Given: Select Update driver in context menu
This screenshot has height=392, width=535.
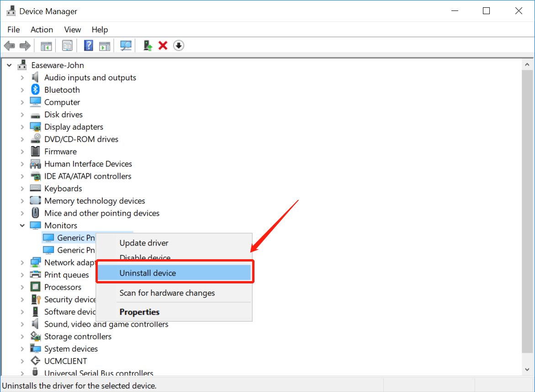Looking at the screenshot, I should click(144, 243).
